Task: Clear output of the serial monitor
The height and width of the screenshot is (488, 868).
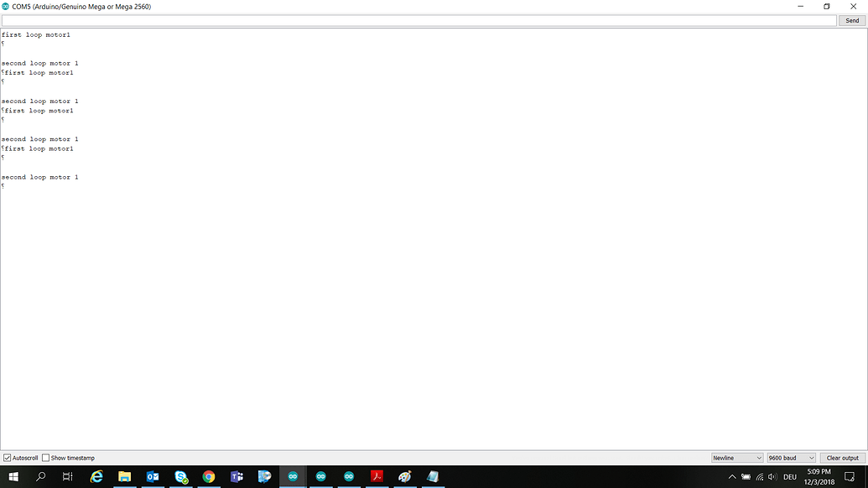Action: click(x=842, y=457)
